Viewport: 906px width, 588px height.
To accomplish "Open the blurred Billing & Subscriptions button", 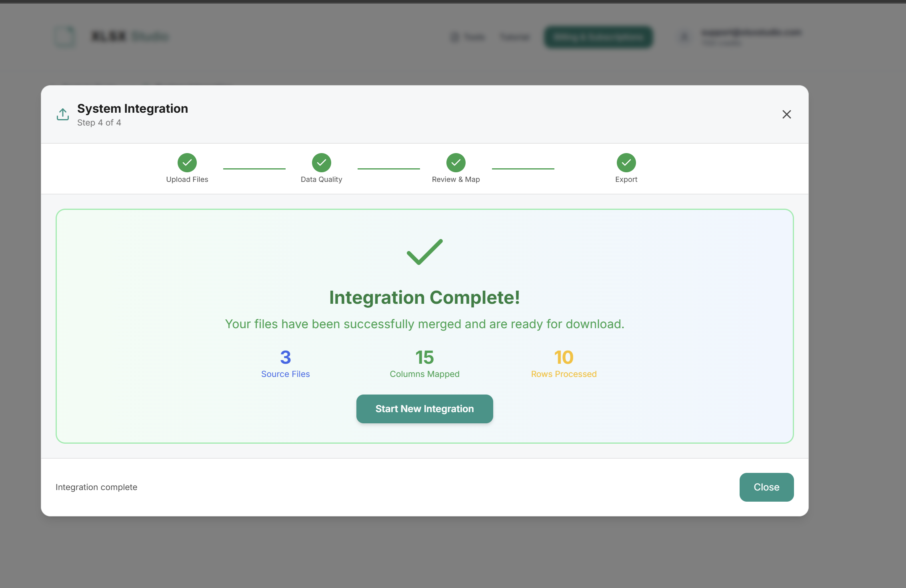I will pos(598,37).
